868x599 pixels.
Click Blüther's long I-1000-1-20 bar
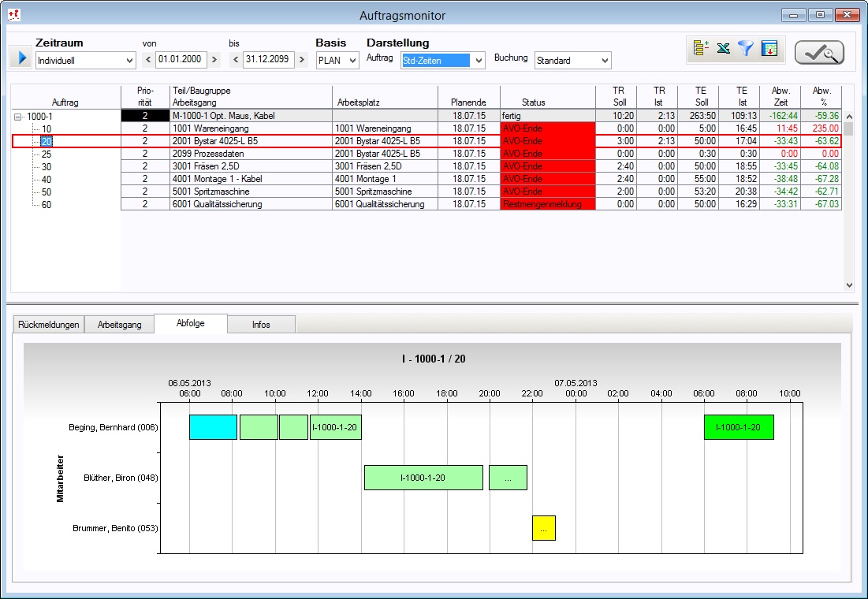click(x=423, y=478)
